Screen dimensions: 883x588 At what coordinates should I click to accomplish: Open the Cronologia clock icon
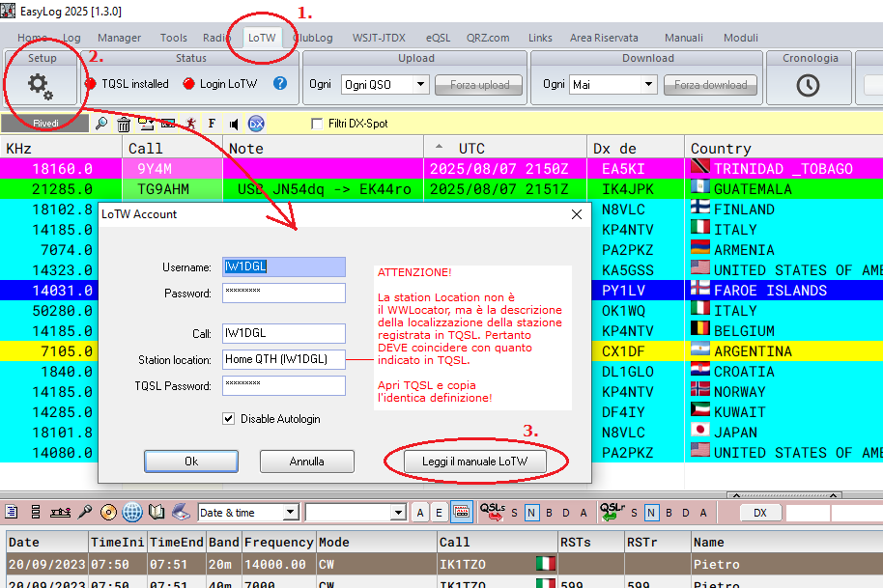pos(808,85)
